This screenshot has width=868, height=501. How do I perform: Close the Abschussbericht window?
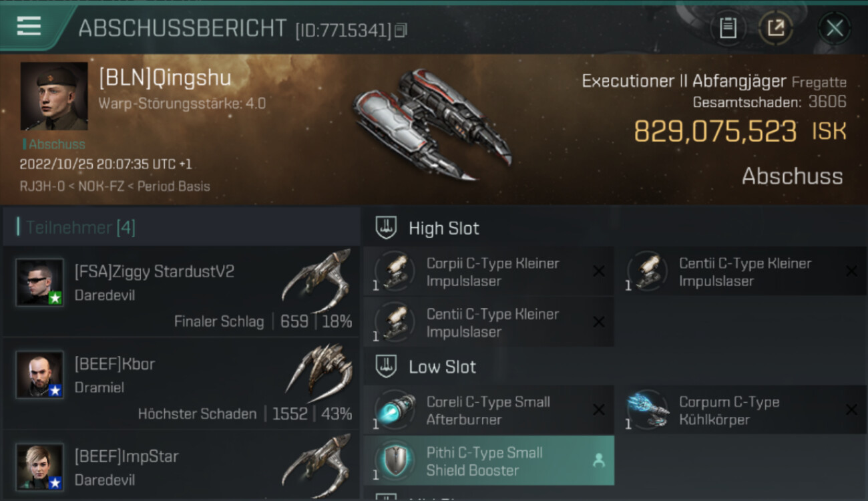[x=835, y=28]
